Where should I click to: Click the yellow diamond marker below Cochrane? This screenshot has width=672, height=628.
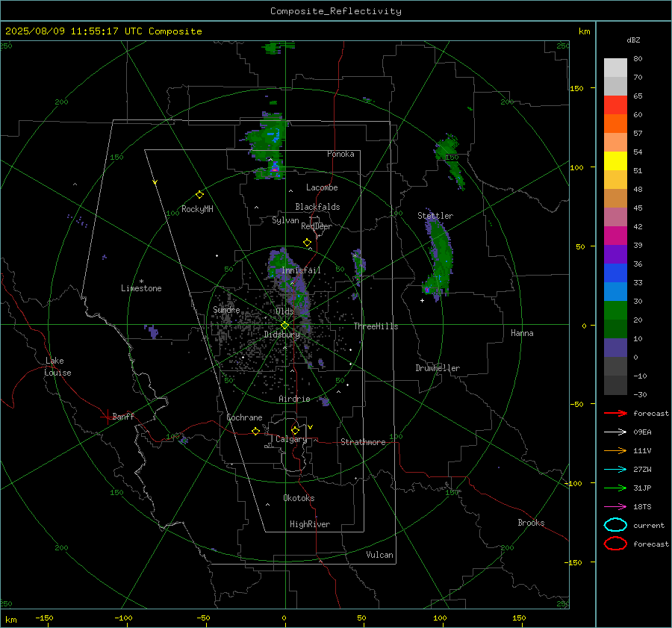256,431
